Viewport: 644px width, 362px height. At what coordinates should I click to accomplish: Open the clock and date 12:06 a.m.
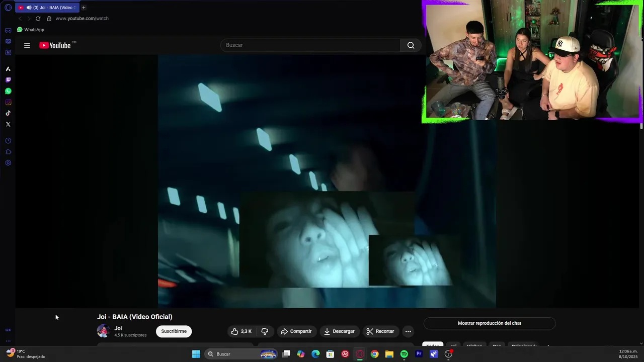tap(628, 354)
